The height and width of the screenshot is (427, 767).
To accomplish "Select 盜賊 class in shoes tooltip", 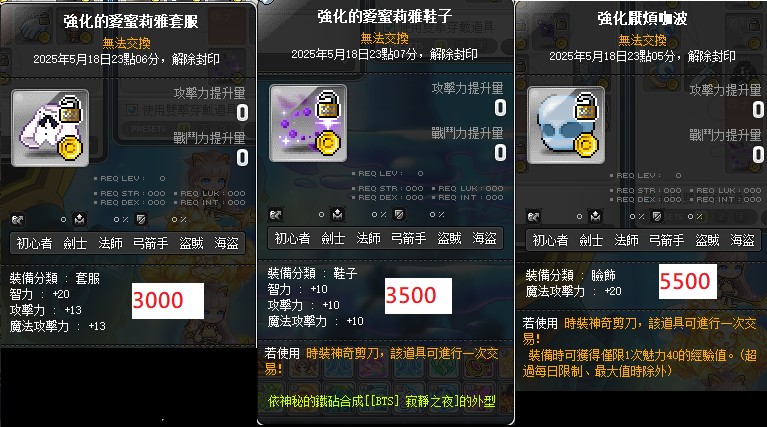I will click(449, 238).
